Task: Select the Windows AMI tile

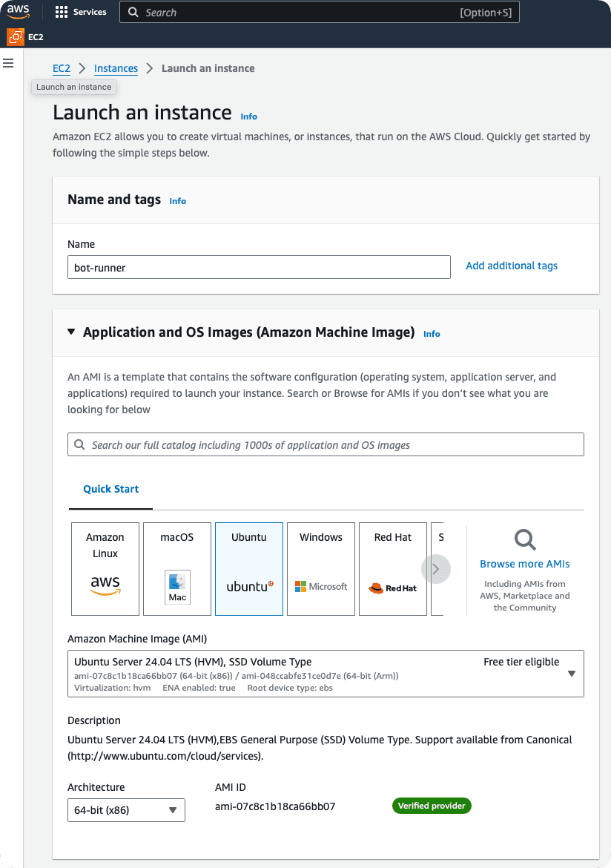Action: click(x=320, y=568)
